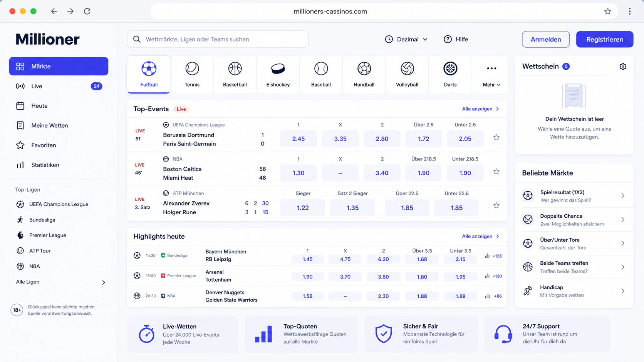Bookmark this page with the star icon

tap(607, 11)
